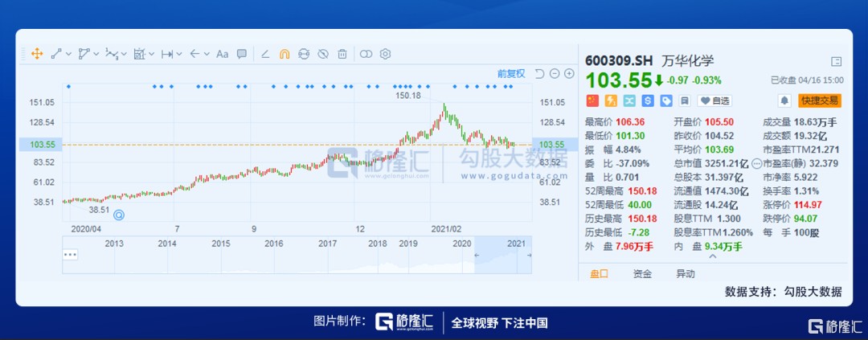Add stock to 自选 watchlist
The width and height of the screenshot is (868, 340).
[714, 100]
